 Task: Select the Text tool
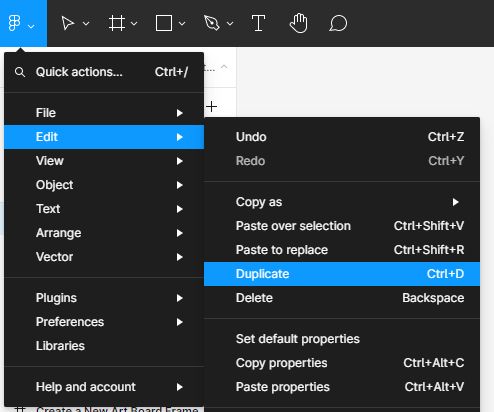[258, 23]
